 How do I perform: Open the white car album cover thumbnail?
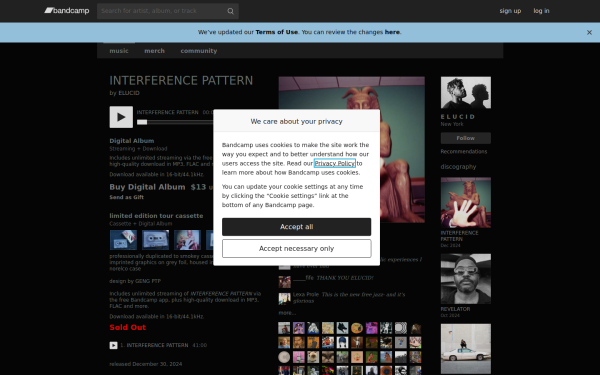pyautogui.click(x=466, y=349)
